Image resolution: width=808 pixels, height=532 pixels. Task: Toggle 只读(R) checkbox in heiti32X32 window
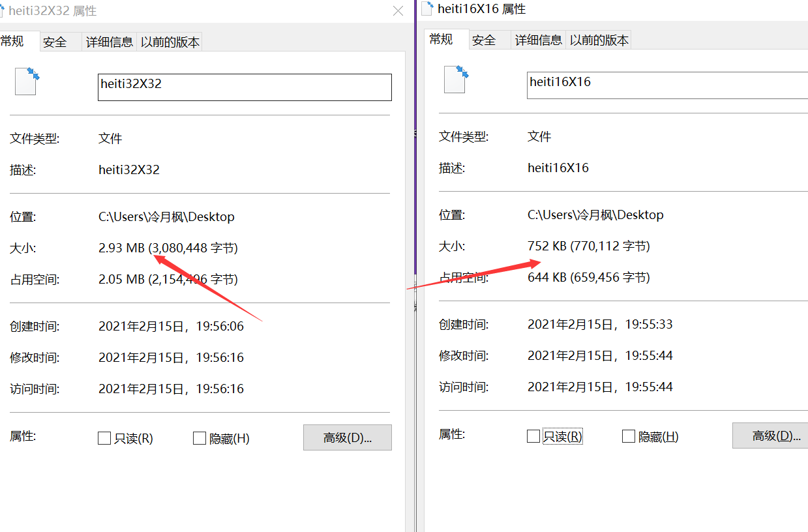click(104, 438)
